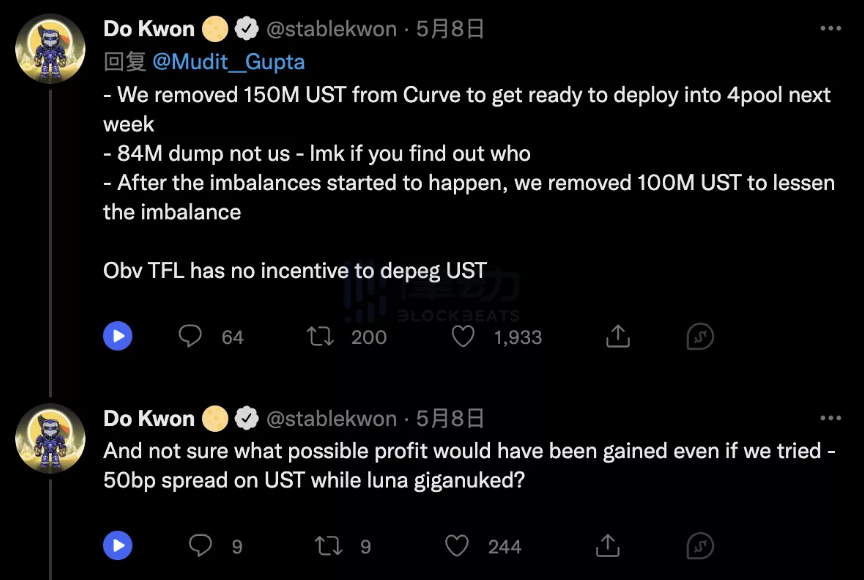
Task: Retweet the second tweet with 9 retweets
Action: point(328,545)
